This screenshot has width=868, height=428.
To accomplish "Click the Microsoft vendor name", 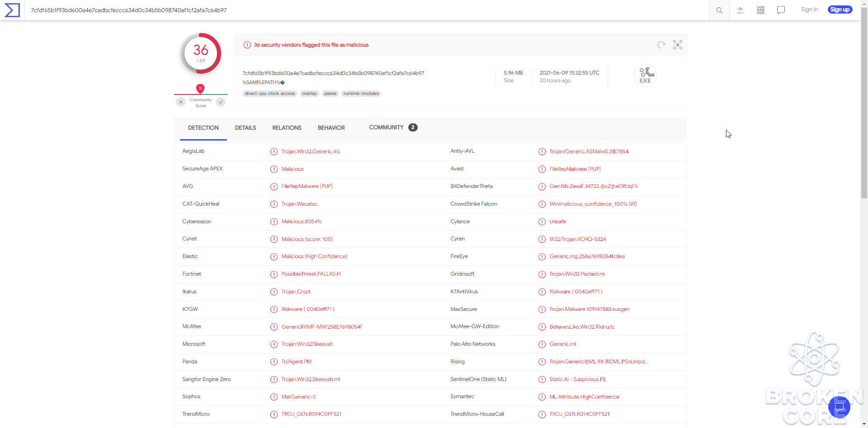I will (x=194, y=344).
